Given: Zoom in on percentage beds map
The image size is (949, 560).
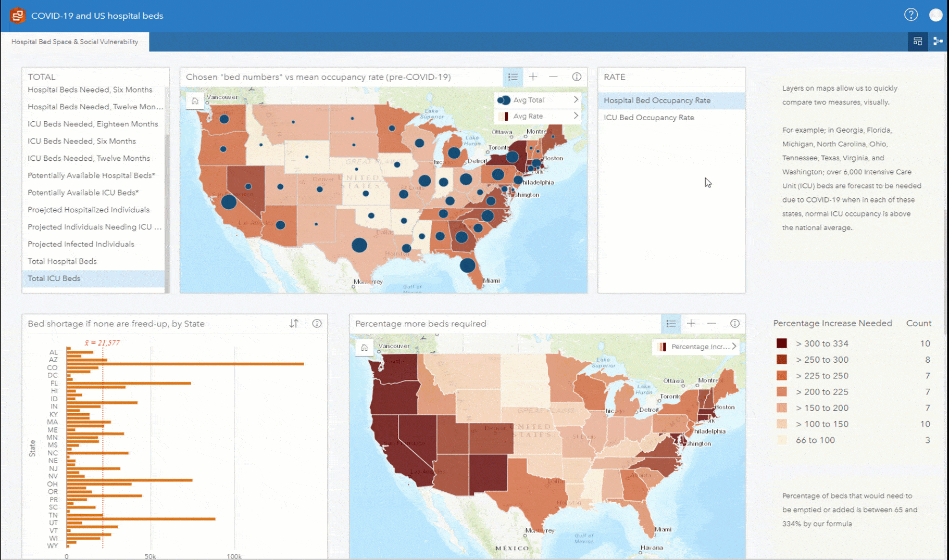Looking at the screenshot, I should (x=691, y=324).
